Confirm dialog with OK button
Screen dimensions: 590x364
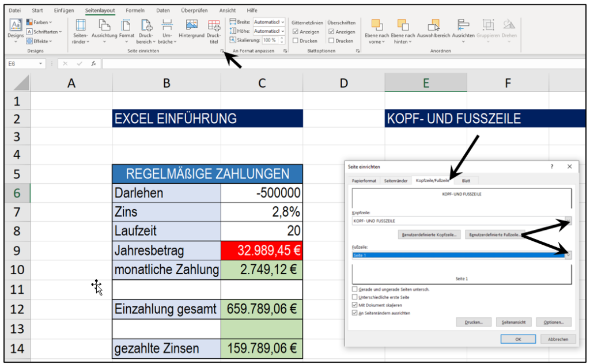tap(518, 339)
